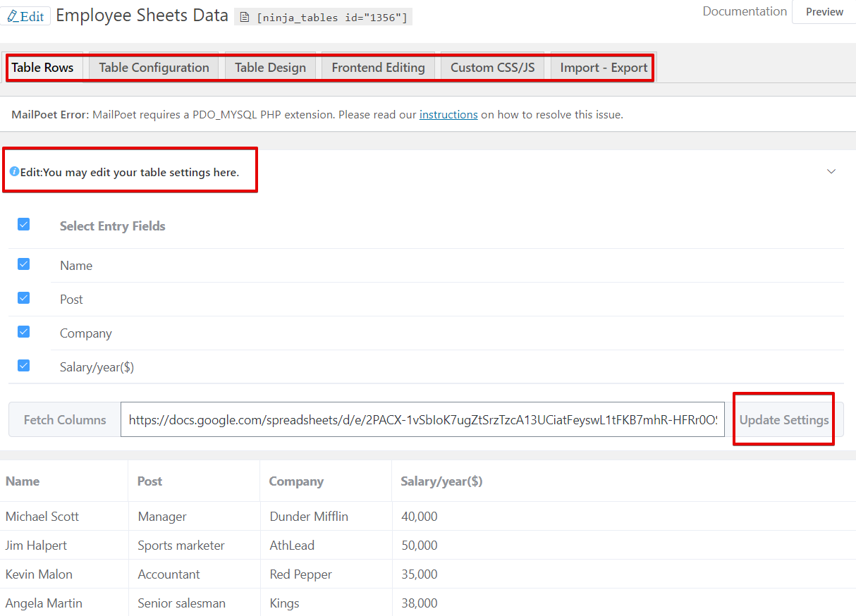Switch to the Import - Export tab
The image size is (856, 616).
tap(602, 67)
